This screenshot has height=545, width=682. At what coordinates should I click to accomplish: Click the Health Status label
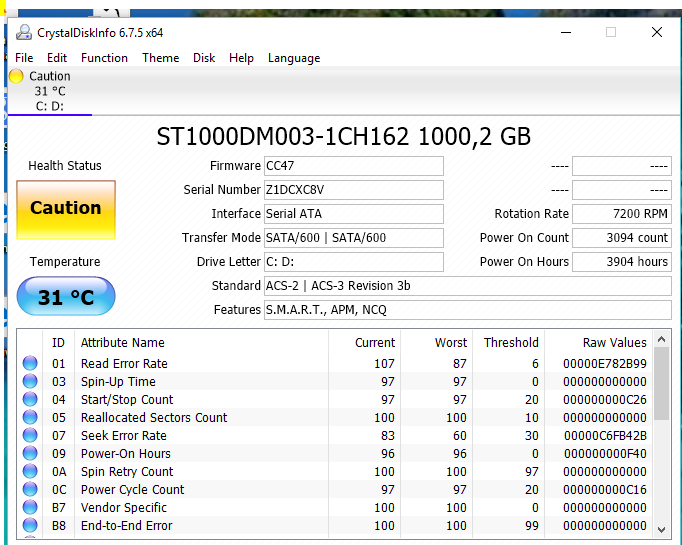coord(65,166)
